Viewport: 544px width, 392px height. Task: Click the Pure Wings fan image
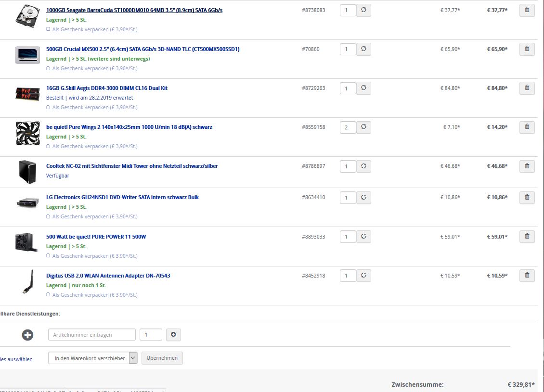tap(28, 133)
